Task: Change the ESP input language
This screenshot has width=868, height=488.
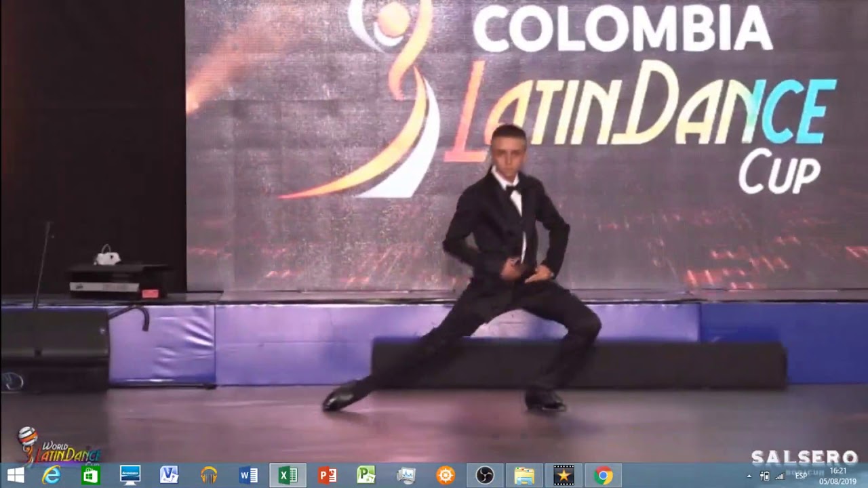Action: click(801, 476)
